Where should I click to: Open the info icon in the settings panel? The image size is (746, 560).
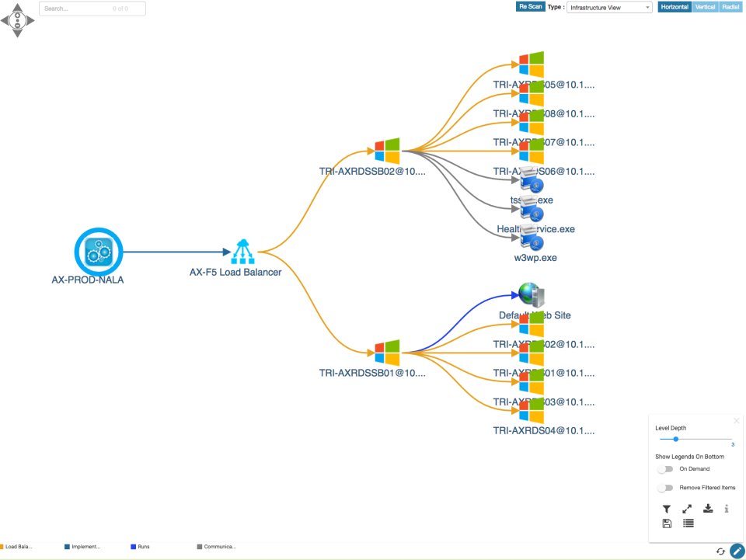[x=726, y=509]
